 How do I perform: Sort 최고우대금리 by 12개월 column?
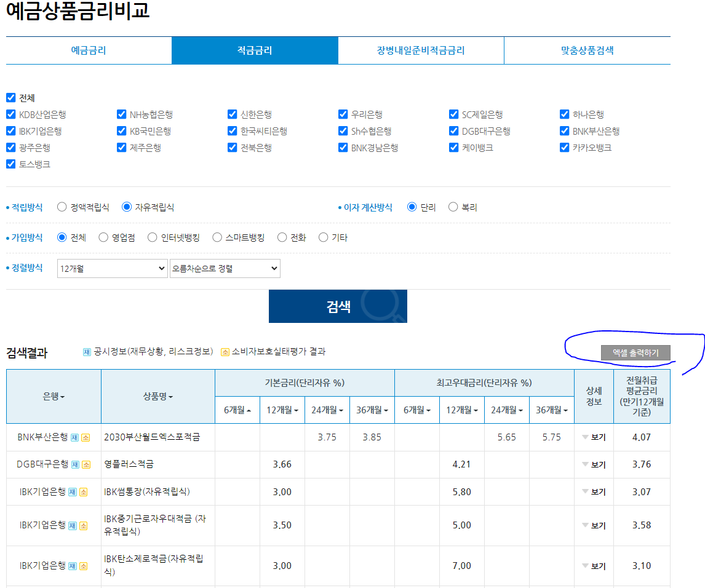(462, 410)
